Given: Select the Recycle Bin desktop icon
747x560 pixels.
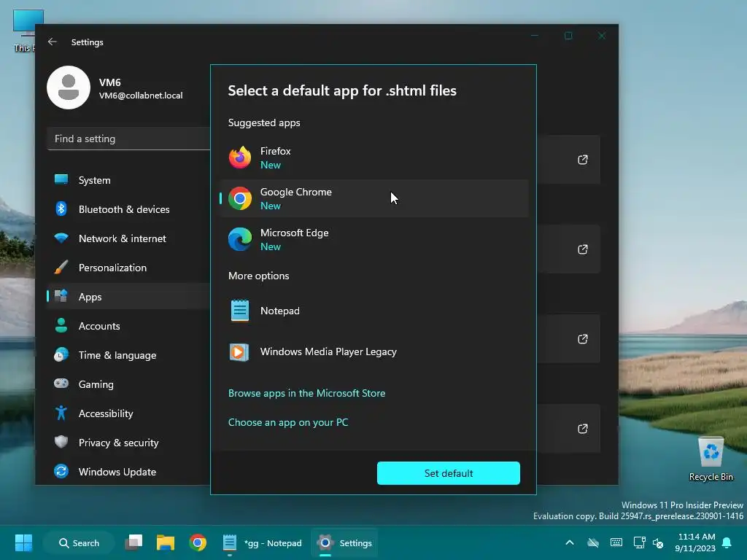Looking at the screenshot, I should (x=711, y=459).
